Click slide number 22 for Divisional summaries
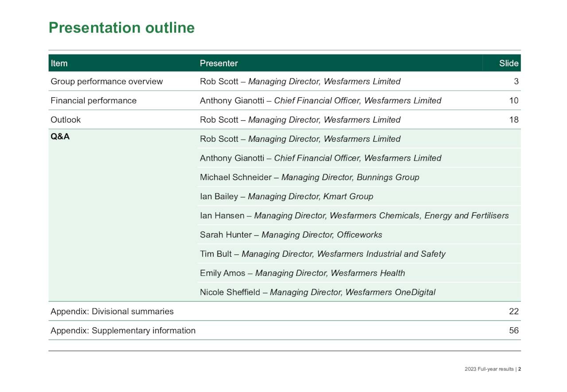 point(514,311)
